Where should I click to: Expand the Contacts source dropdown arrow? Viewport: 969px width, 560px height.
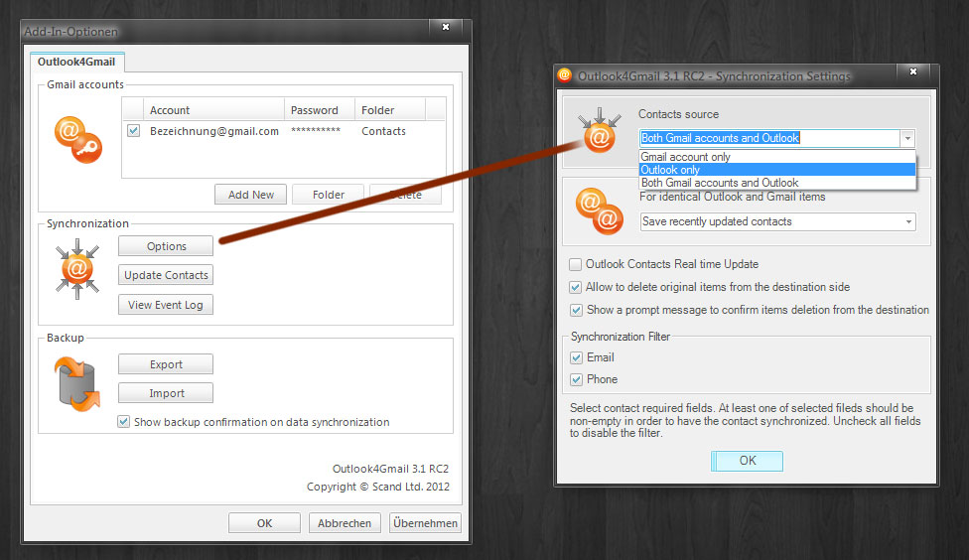(905, 139)
